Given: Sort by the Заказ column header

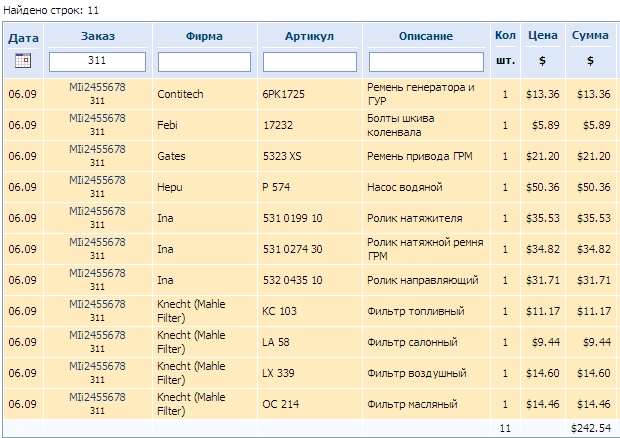Looking at the screenshot, I should click(98, 36).
